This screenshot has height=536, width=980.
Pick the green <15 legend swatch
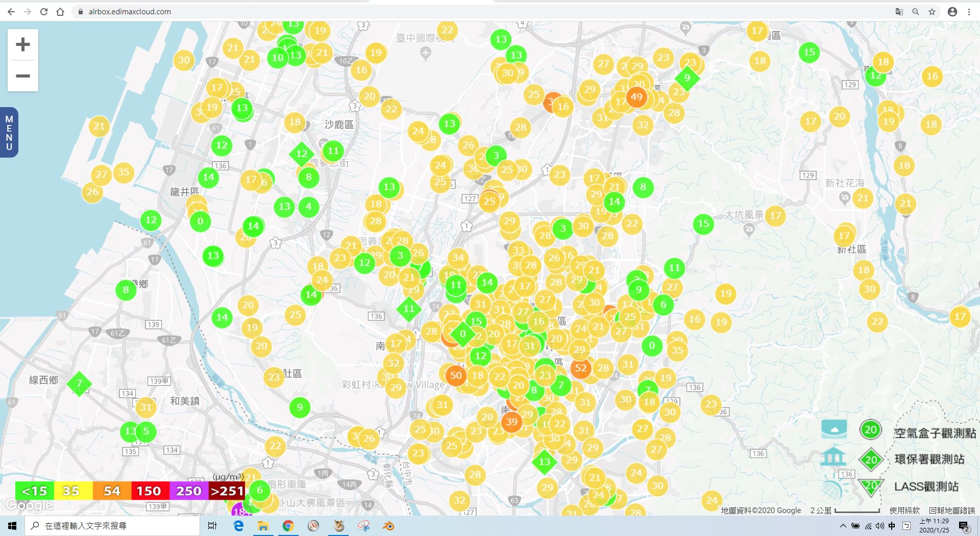coord(35,491)
